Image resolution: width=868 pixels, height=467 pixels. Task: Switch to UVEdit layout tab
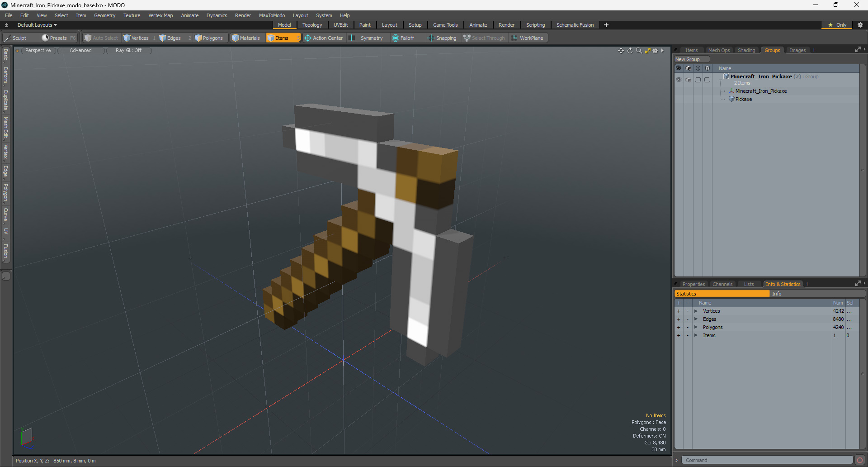(x=340, y=25)
